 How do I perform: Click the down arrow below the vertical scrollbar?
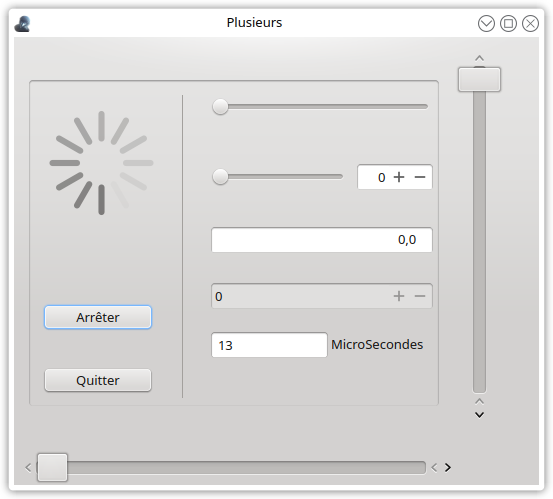point(479,415)
